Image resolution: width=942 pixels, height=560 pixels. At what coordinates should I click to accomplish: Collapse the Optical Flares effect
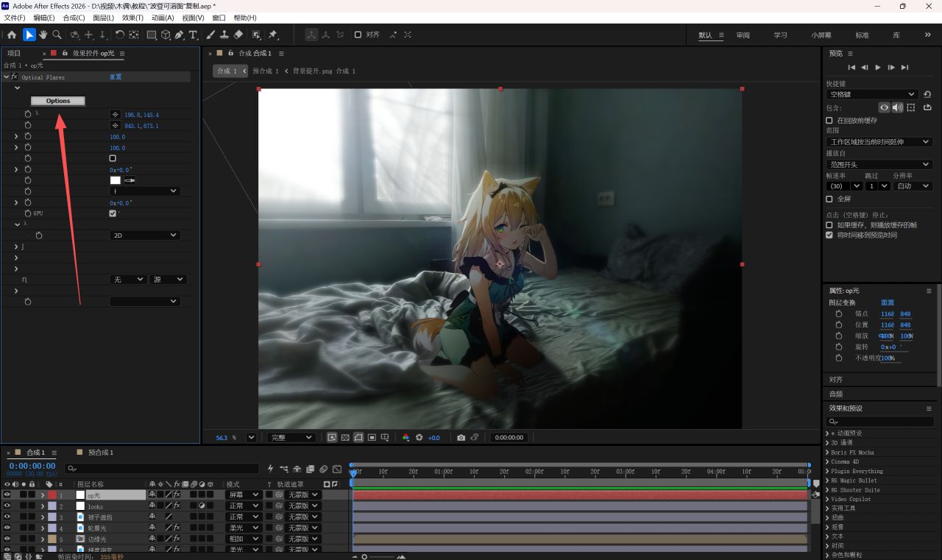7,77
